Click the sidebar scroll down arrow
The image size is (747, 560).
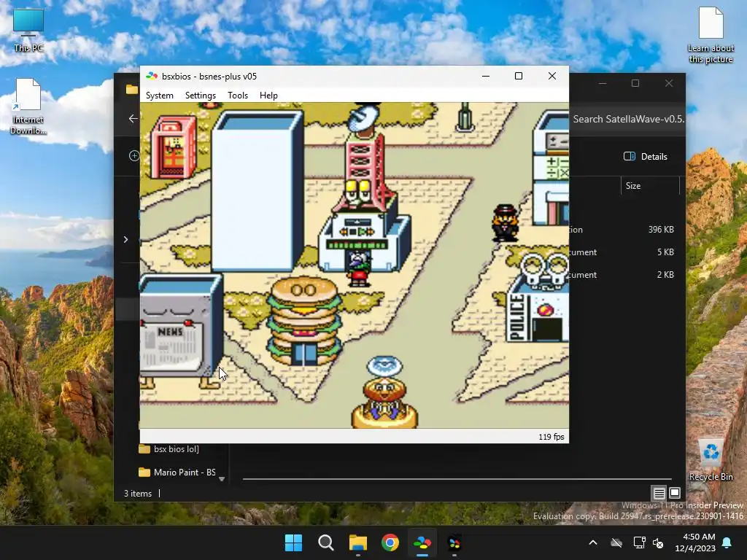[x=222, y=479]
